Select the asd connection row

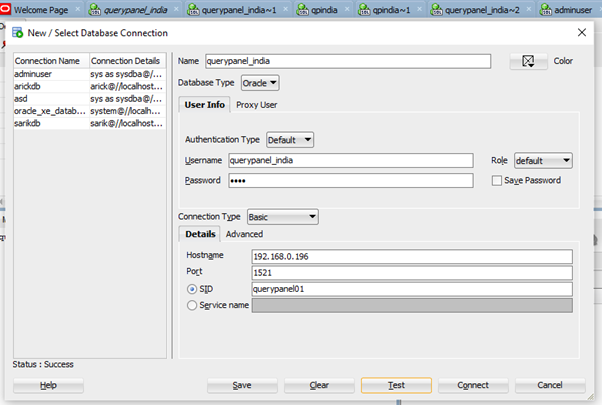point(89,99)
